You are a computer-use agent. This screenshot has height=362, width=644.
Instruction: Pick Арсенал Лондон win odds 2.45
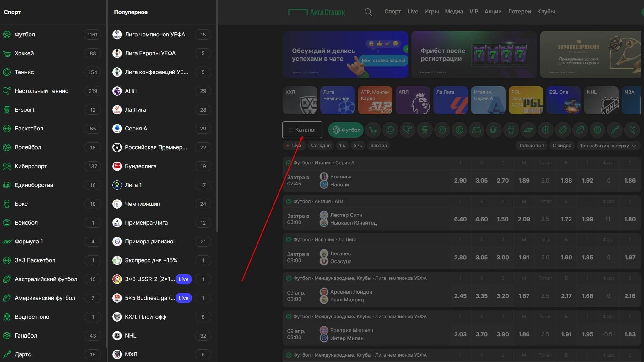[x=460, y=296]
